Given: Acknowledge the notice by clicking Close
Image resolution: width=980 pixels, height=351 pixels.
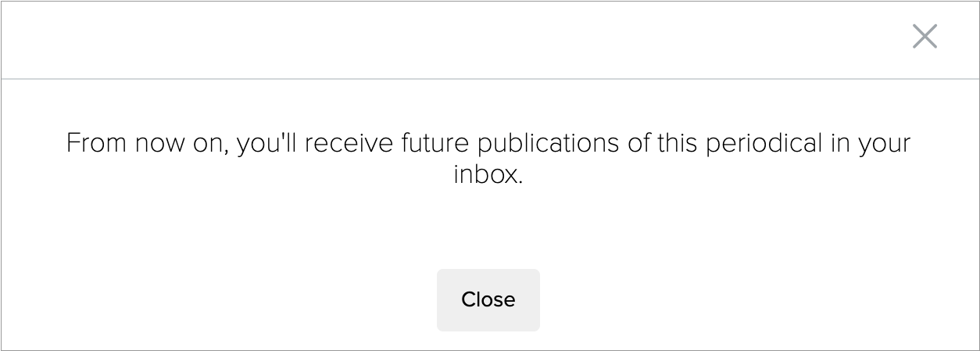Looking at the screenshot, I should (488, 299).
